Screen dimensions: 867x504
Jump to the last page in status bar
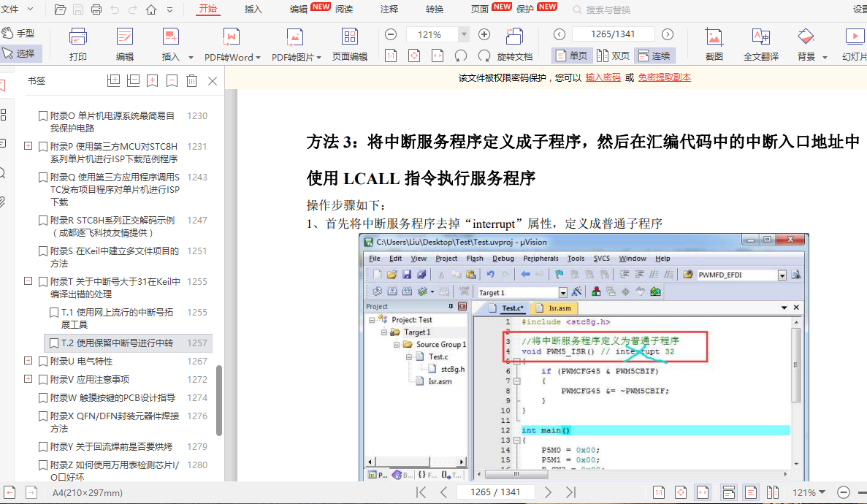(x=570, y=492)
